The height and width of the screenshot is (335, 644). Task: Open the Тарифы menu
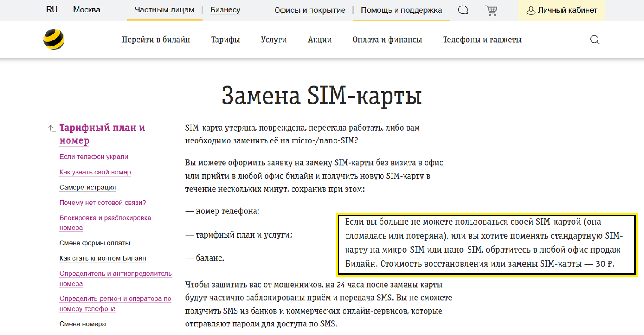tap(225, 40)
